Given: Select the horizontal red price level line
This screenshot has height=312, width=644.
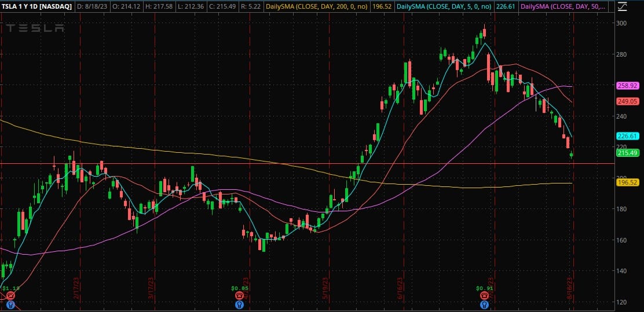Looking at the screenshot, I should pos(307,163).
